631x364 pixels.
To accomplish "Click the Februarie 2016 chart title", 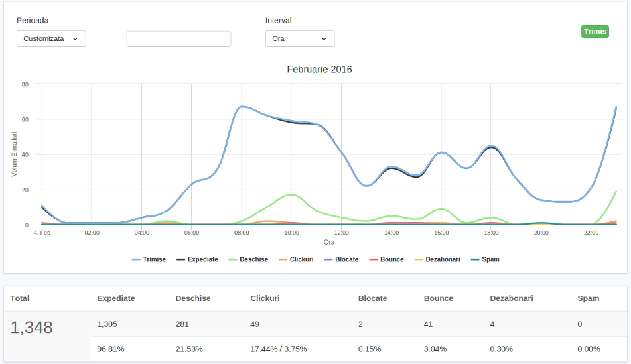I will (319, 70).
